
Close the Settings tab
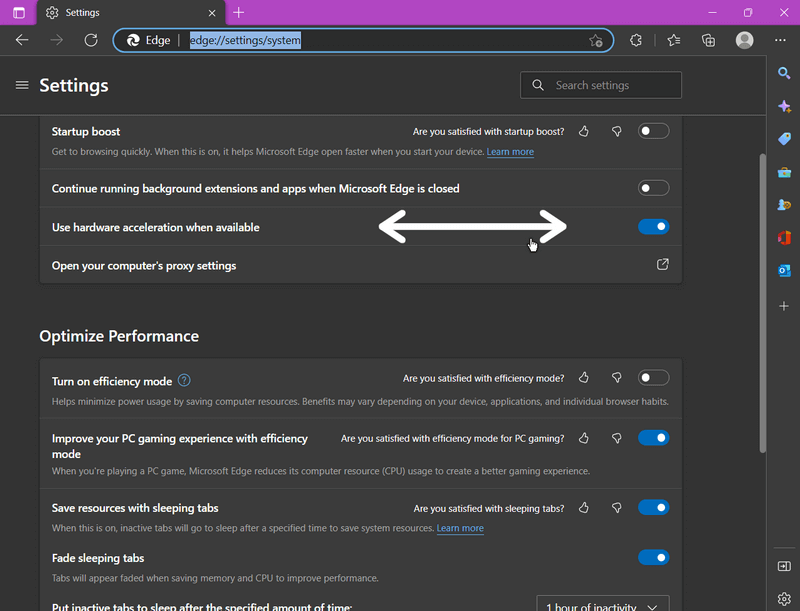point(212,13)
